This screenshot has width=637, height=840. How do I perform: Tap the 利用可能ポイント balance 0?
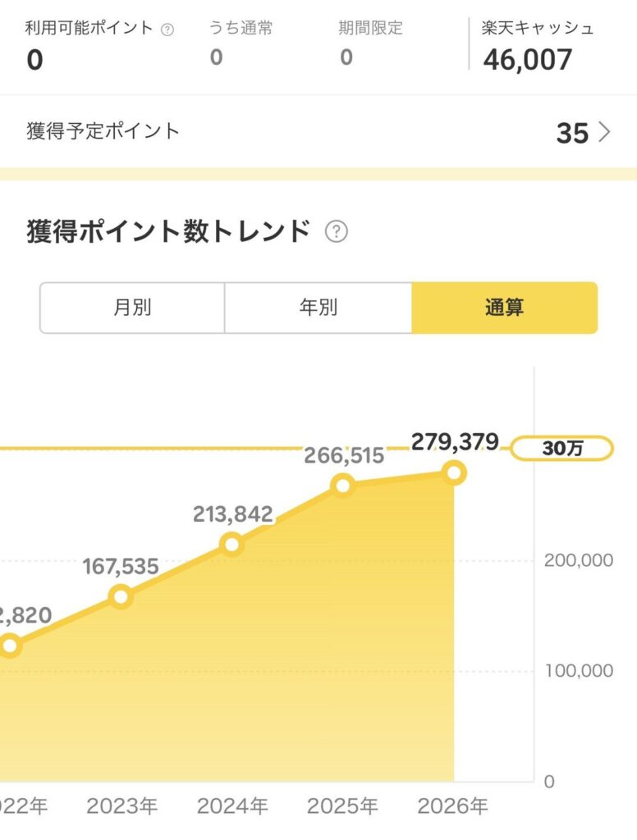coord(34,59)
